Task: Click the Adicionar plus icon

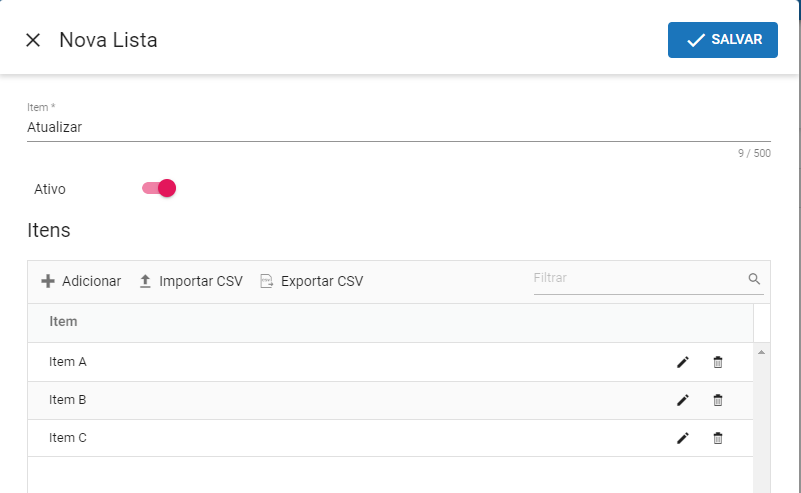Action: tap(48, 281)
